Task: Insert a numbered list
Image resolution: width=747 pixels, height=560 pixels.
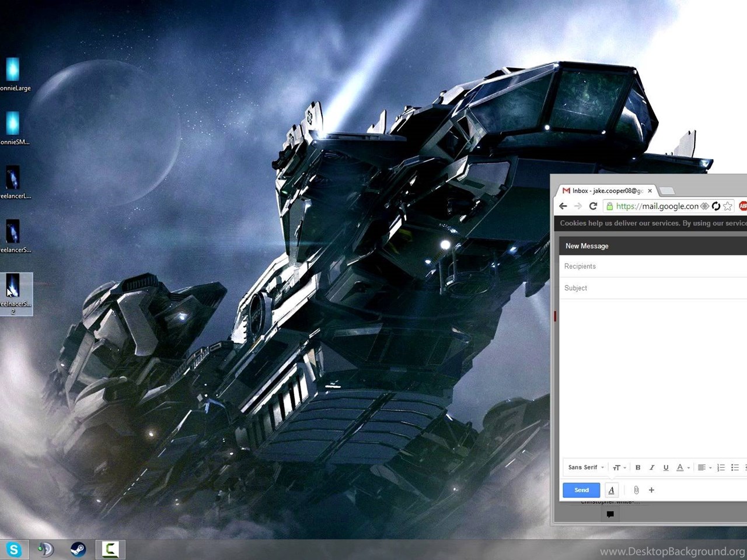Action: [721, 467]
